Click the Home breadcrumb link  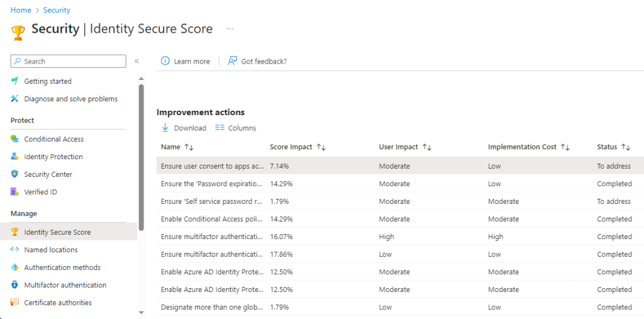click(x=21, y=10)
